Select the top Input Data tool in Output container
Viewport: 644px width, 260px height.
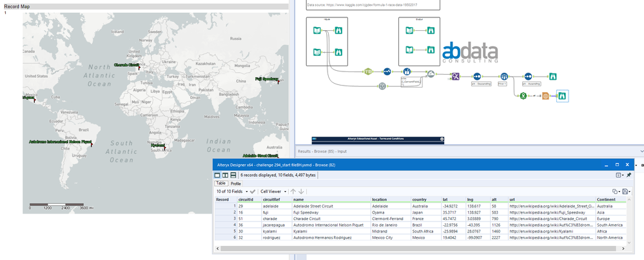coord(409,30)
